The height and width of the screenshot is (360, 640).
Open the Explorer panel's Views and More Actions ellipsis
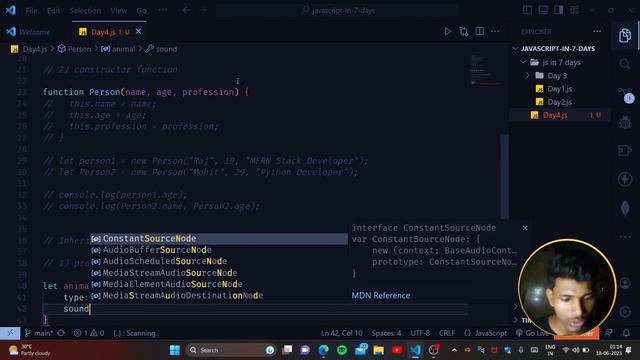[x=597, y=31]
